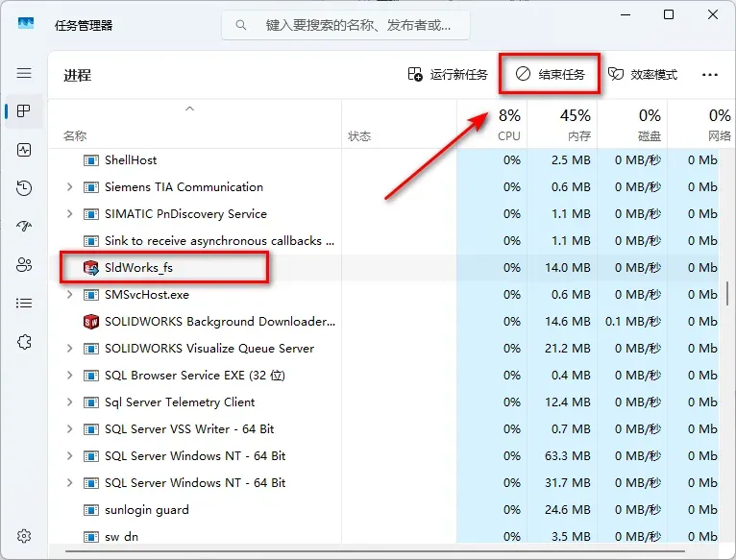The height and width of the screenshot is (560, 736).
Task: Click the ShellHost process icon
Action: coord(91,160)
